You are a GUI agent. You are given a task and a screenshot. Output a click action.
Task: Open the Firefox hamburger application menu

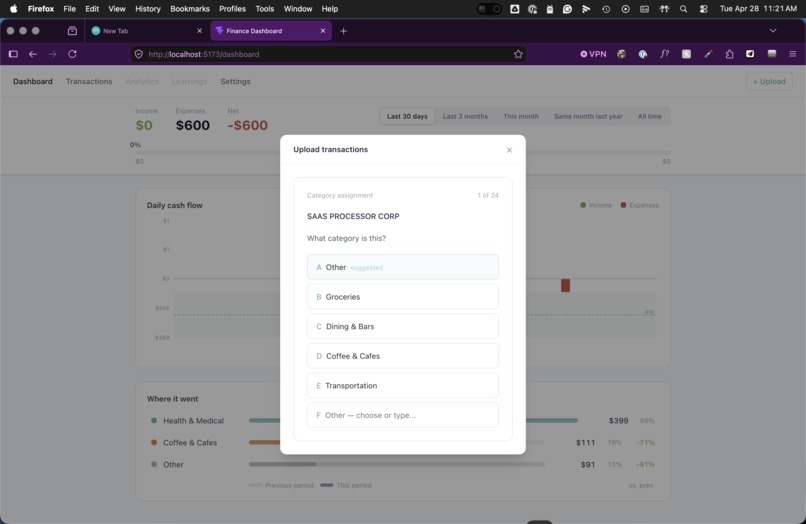coord(793,54)
